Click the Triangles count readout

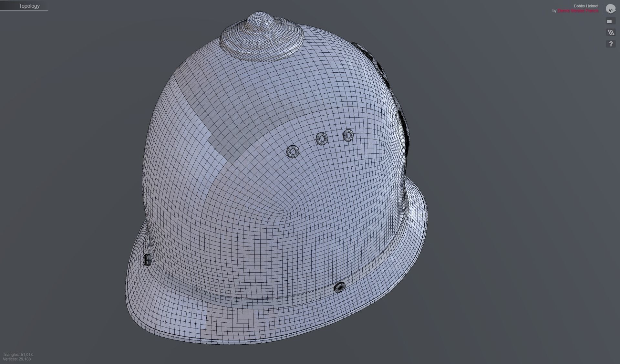point(18,354)
